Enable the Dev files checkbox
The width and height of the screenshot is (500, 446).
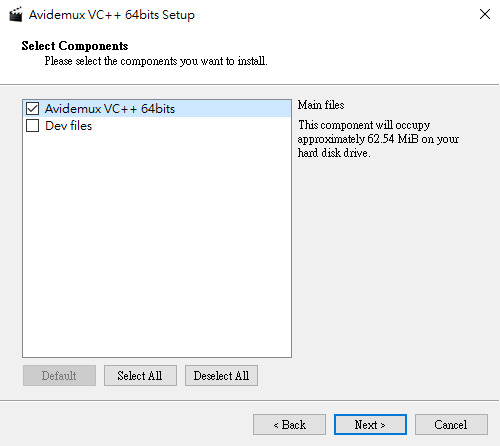tap(33, 126)
